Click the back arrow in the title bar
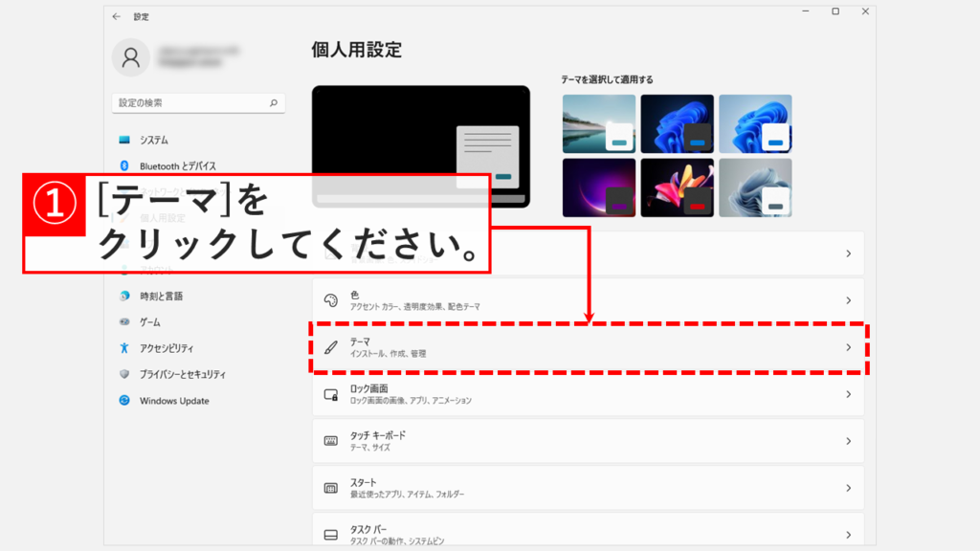This screenshot has height=551, width=980. (116, 17)
